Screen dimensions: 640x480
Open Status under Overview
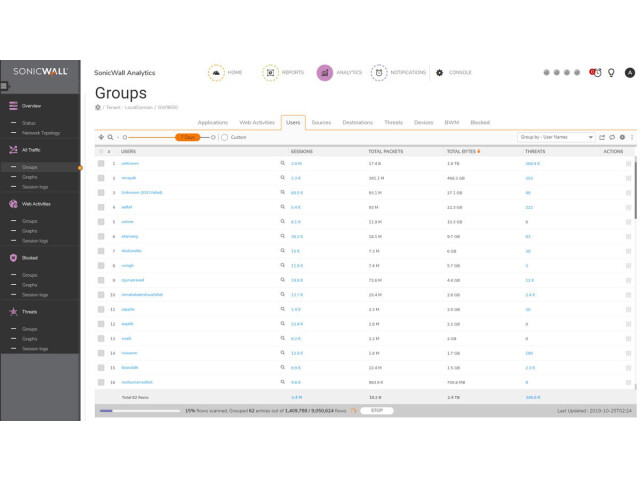pos(29,123)
